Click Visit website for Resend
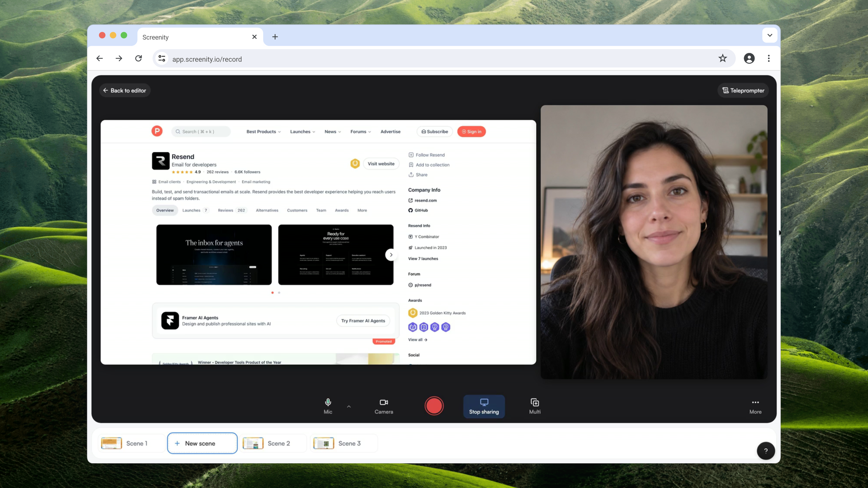The image size is (868, 488). (x=381, y=164)
